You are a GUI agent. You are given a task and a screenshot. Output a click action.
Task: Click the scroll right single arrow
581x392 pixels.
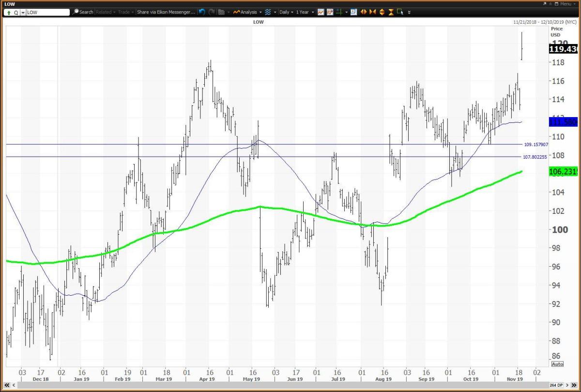[567, 385]
